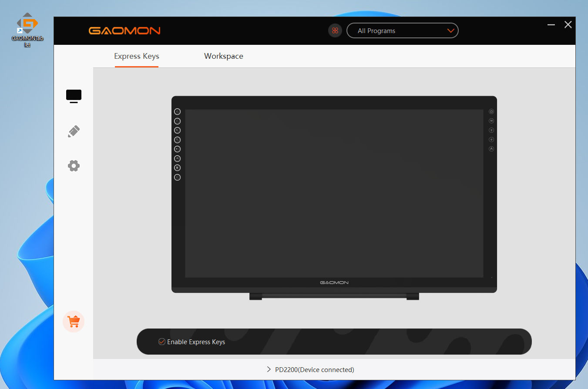The height and width of the screenshot is (389, 588).
Task: Minimize the GAOMON driver window
Action: 551,25
